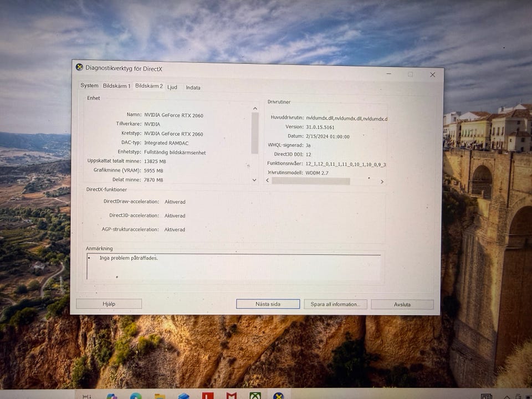Screen dimensions: 532x399
Task: Go to Nästa sida
Action: pyautogui.click(x=268, y=304)
